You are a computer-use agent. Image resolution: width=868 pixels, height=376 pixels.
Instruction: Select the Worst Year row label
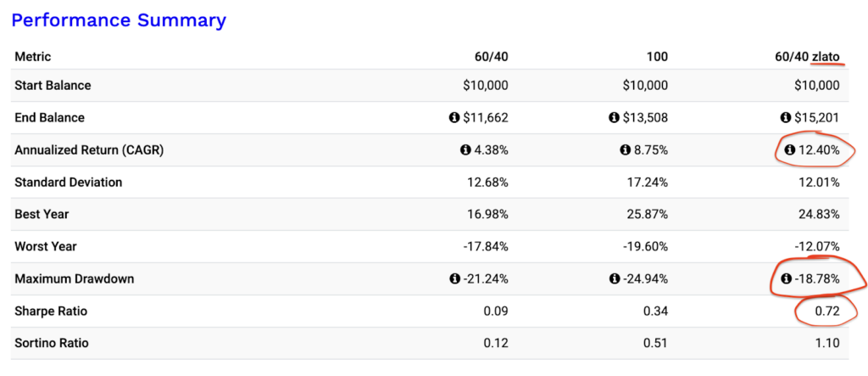(x=46, y=247)
